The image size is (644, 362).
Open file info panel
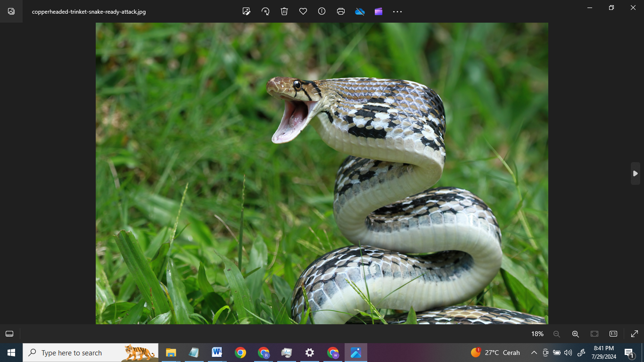click(x=322, y=11)
